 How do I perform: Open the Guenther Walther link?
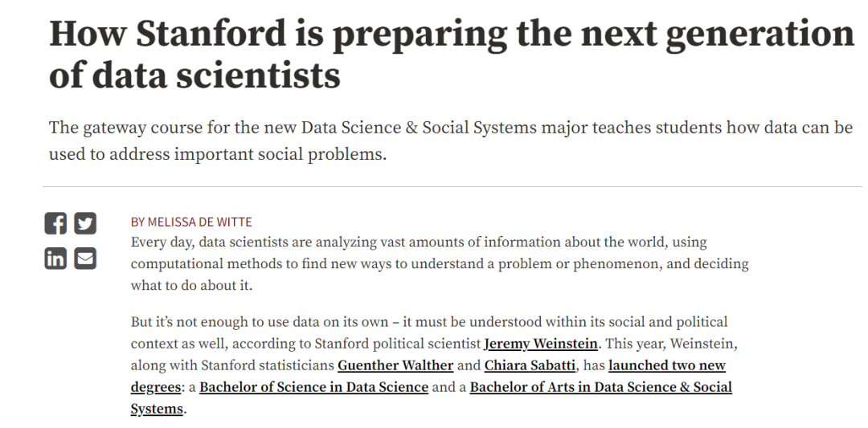(x=395, y=365)
